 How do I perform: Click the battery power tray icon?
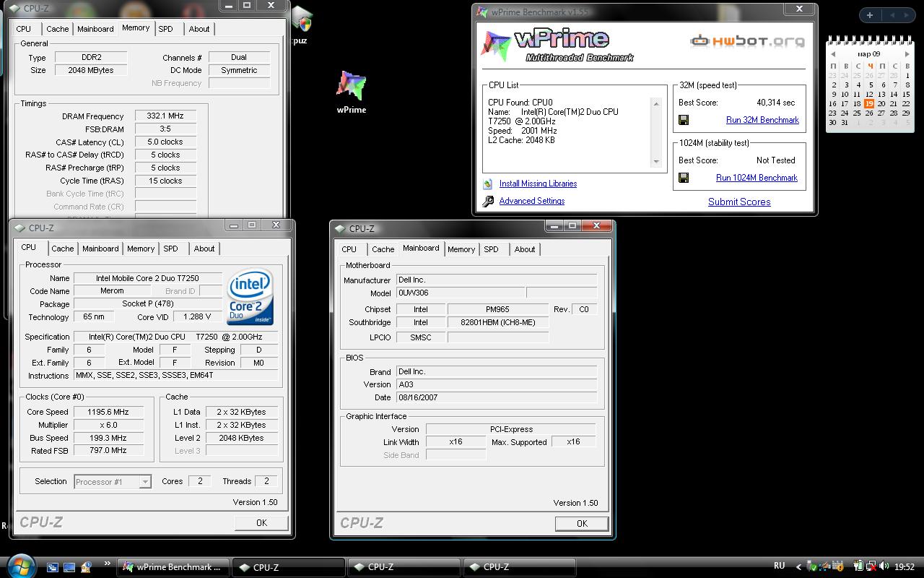pos(859,566)
